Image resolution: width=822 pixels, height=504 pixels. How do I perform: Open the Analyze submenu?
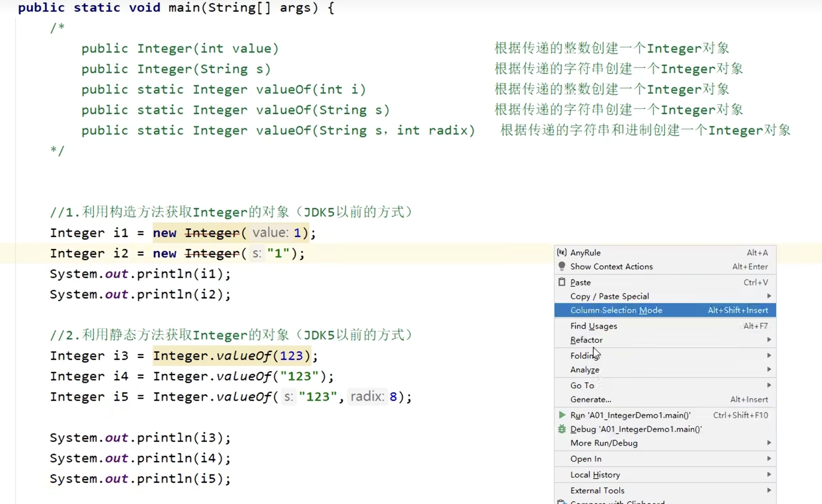(x=585, y=370)
